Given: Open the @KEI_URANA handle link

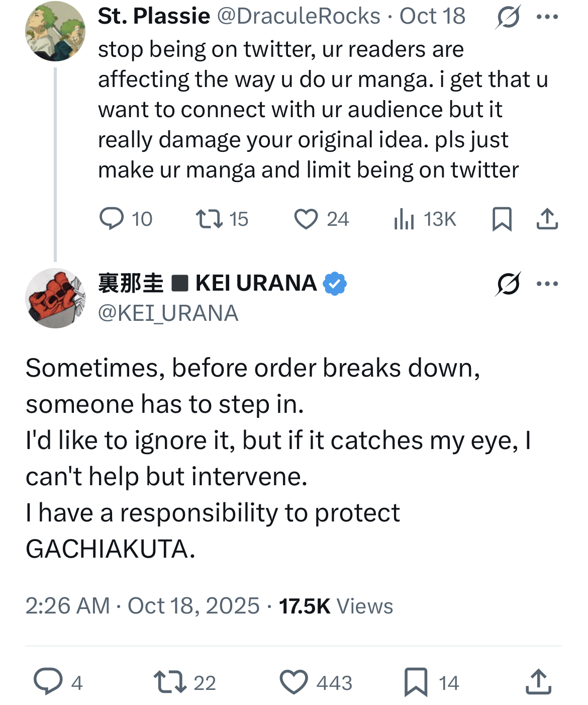Looking at the screenshot, I should [168, 313].
